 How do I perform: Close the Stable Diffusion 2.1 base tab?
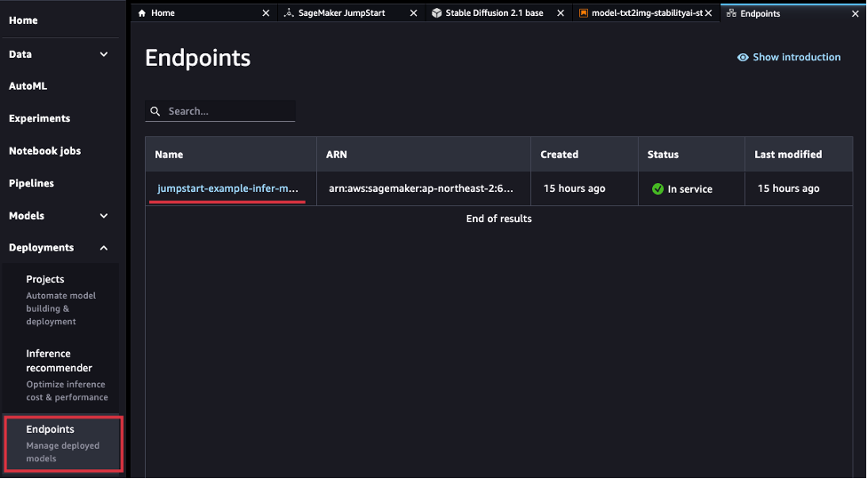(x=561, y=12)
